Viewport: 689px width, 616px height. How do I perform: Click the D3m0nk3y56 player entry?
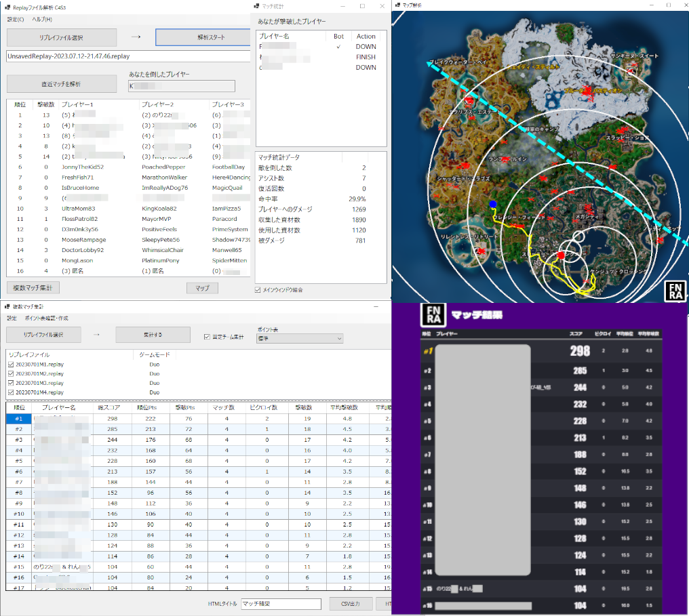pos(80,230)
